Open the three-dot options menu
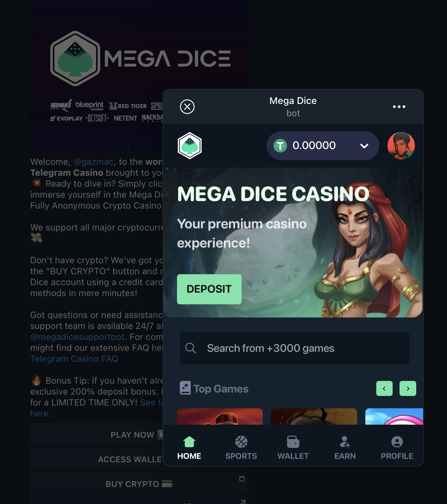The width and height of the screenshot is (447, 504). [399, 107]
